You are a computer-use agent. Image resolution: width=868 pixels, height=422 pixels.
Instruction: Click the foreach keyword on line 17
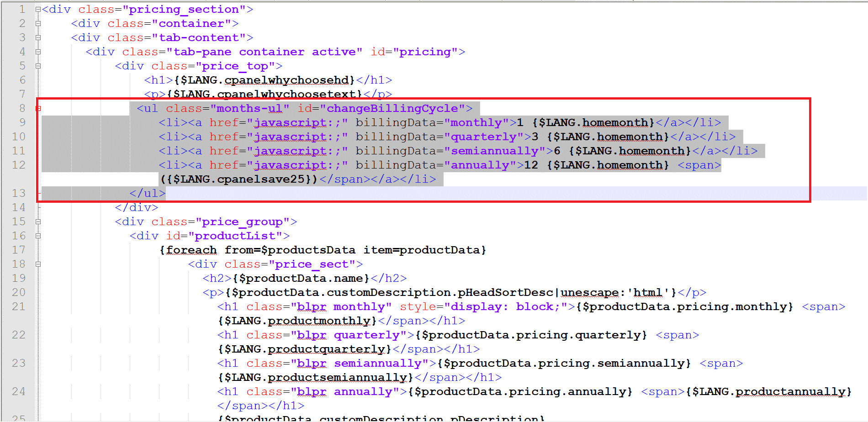click(x=191, y=250)
